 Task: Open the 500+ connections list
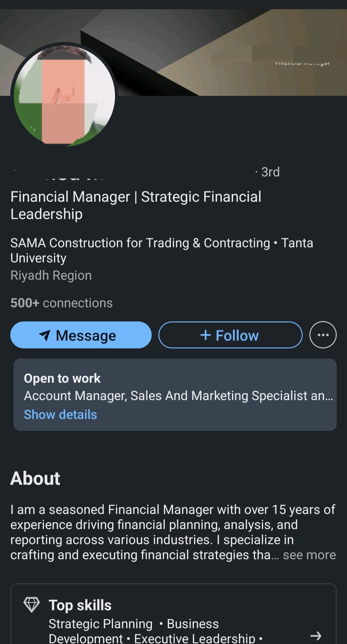click(x=61, y=303)
